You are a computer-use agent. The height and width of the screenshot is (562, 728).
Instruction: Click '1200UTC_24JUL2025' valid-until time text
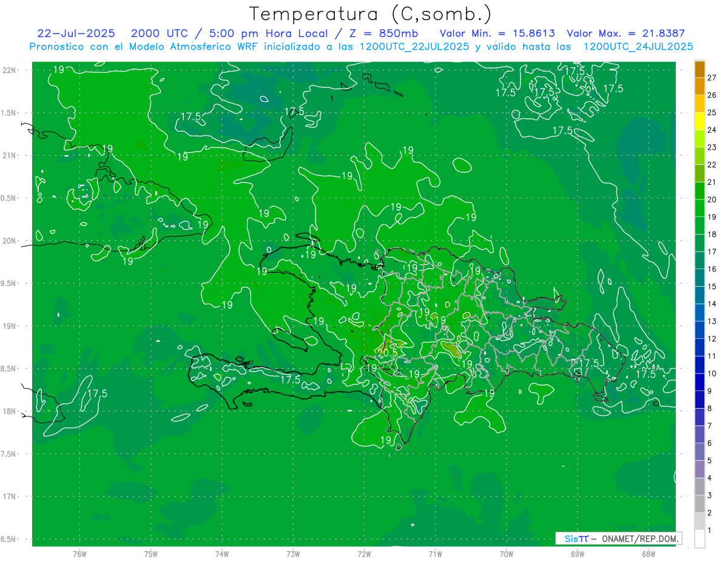point(638,47)
